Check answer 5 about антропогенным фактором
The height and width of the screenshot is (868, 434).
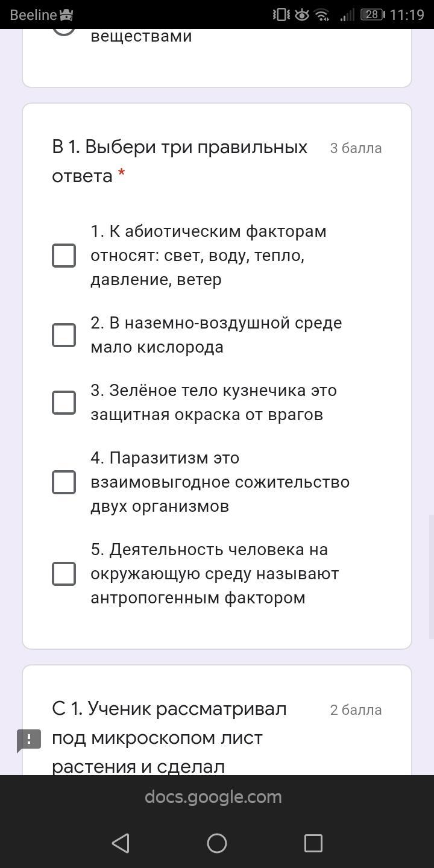64,574
